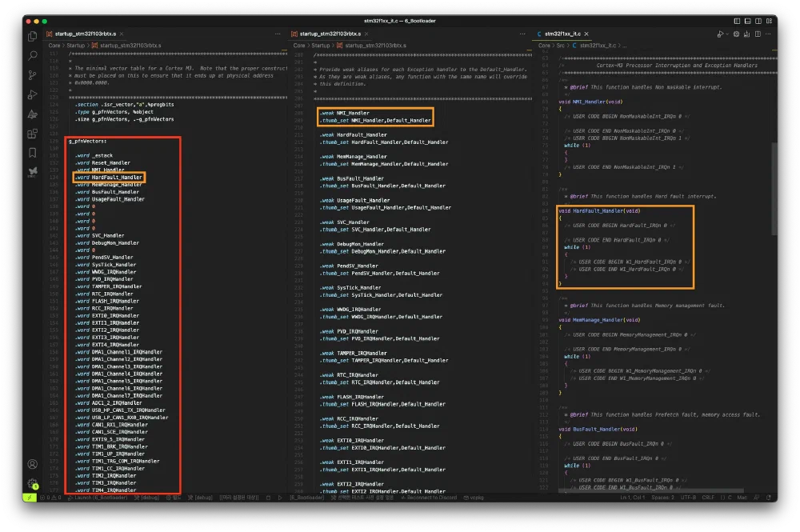The height and width of the screenshot is (532, 800).
Task: Switch to the stm32f1xx_it.c tab
Action: point(566,34)
